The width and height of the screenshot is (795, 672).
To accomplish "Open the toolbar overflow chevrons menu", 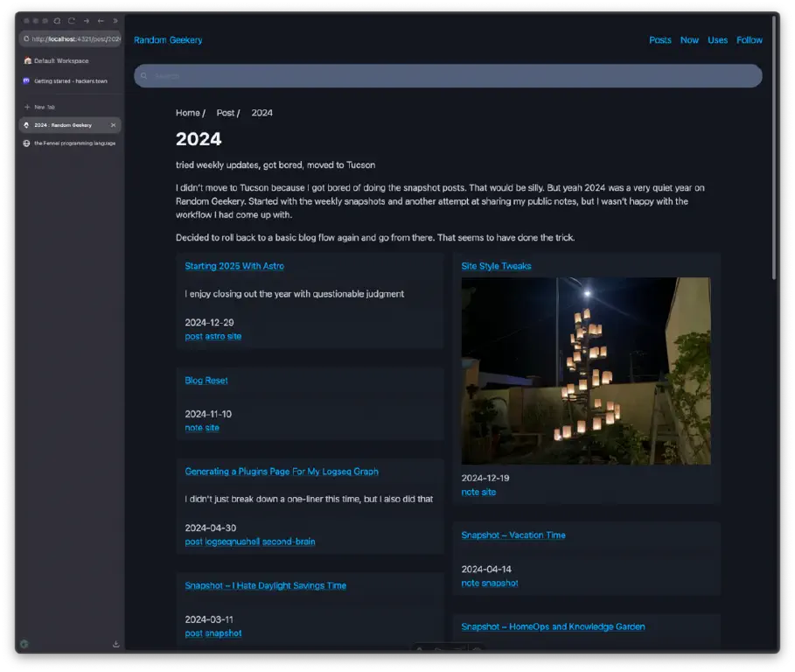I will [115, 21].
